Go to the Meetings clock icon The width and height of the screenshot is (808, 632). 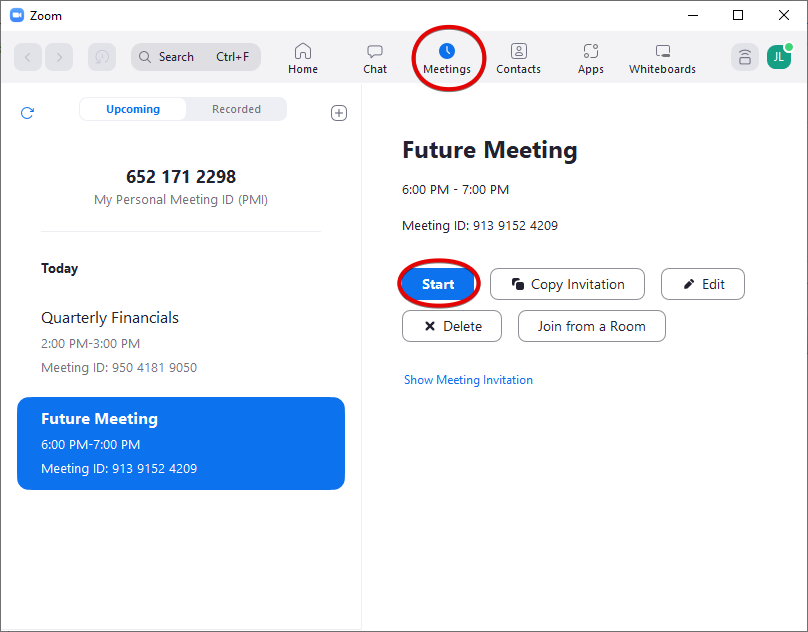(447, 50)
